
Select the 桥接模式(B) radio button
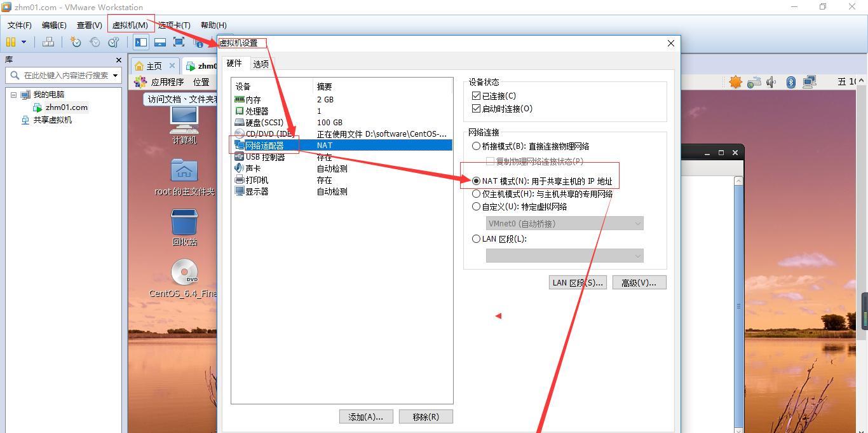click(476, 146)
